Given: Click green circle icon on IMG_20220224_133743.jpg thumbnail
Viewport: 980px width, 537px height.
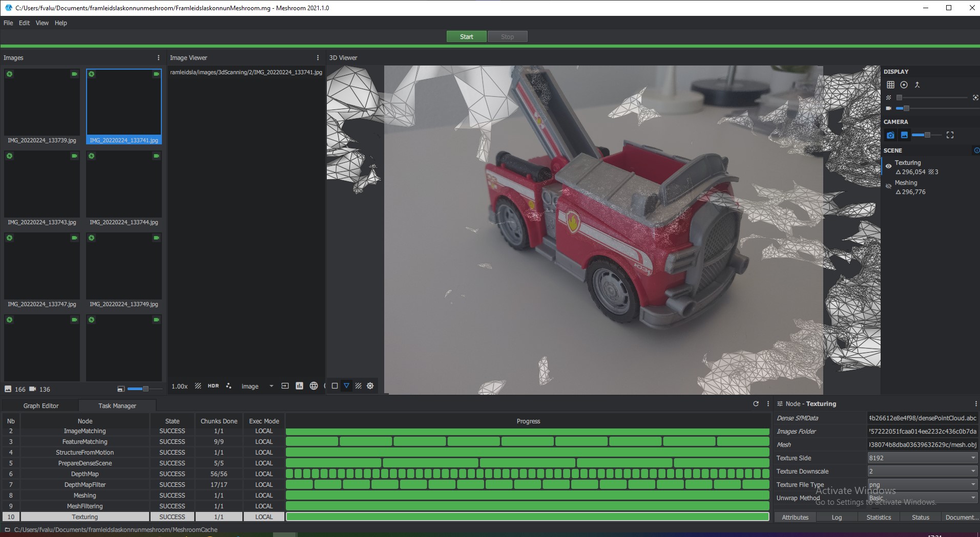Looking at the screenshot, I should point(9,156).
